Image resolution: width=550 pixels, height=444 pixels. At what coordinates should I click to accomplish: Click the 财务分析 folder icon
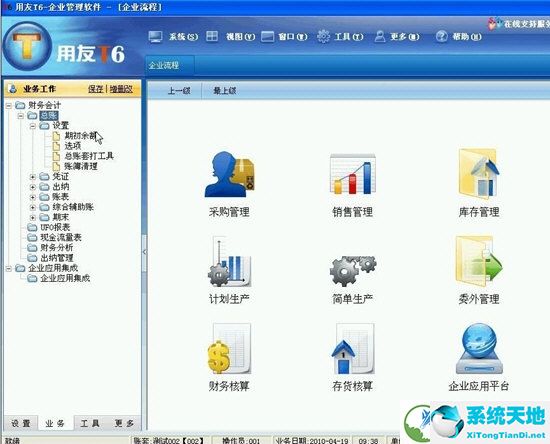(x=32, y=248)
